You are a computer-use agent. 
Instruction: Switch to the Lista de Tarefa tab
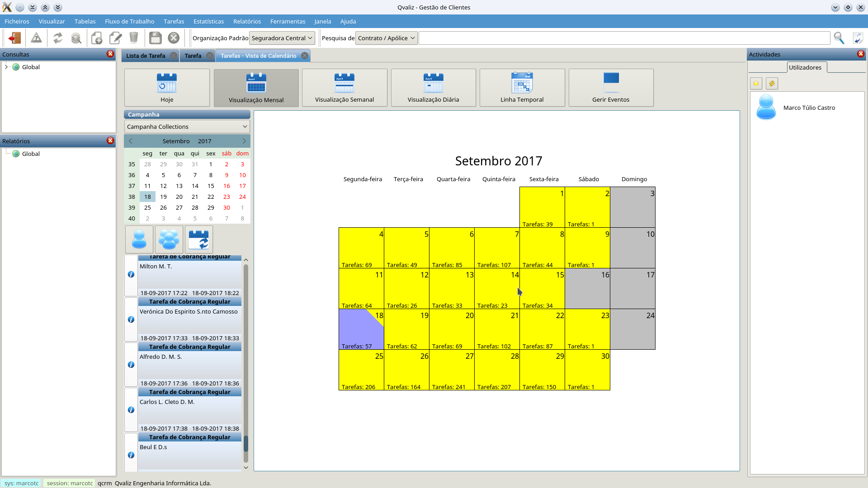[146, 56]
